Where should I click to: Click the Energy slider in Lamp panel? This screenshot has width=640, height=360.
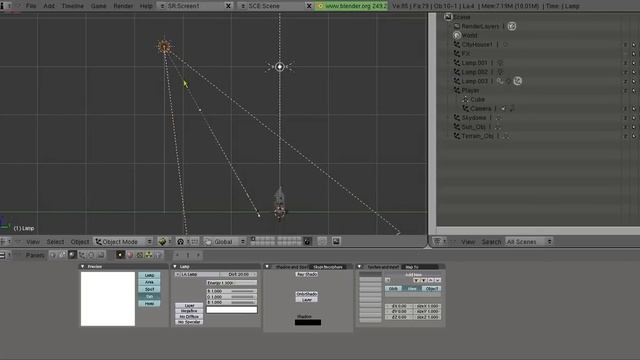232,282
